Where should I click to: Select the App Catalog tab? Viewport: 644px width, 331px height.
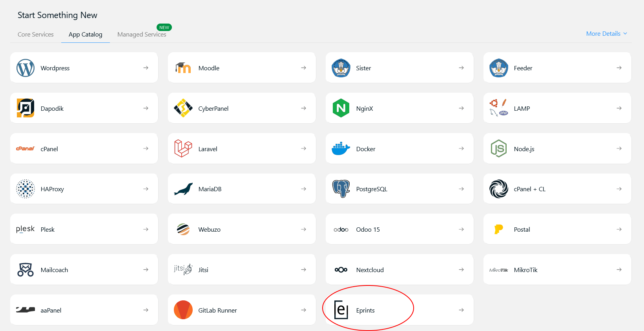click(x=85, y=35)
